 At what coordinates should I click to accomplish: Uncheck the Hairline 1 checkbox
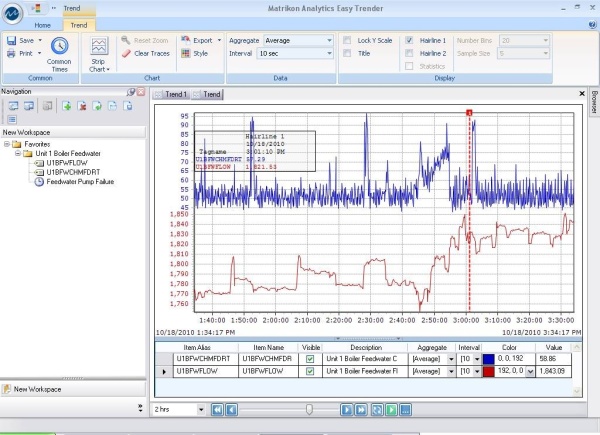pyautogui.click(x=409, y=40)
